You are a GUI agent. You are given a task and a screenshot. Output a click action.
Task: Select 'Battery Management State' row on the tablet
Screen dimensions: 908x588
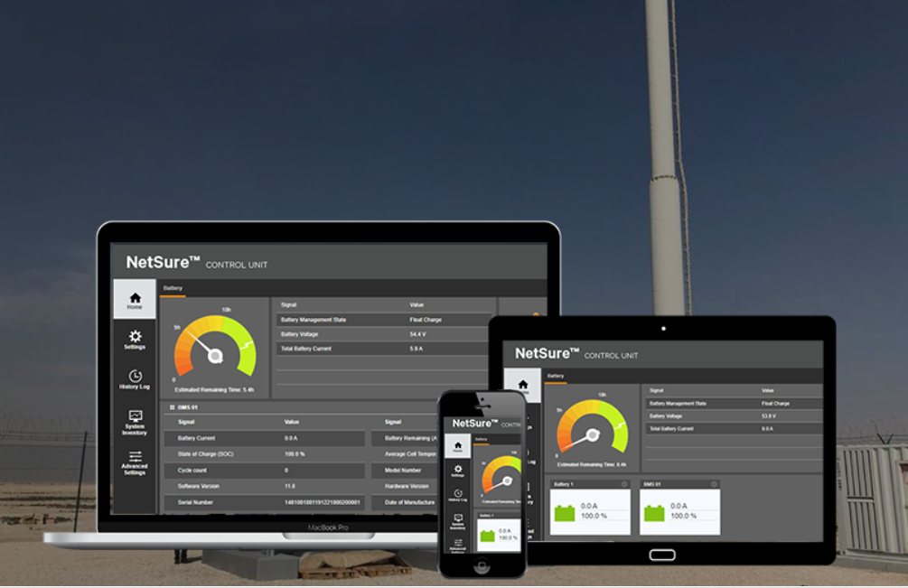click(734, 404)
